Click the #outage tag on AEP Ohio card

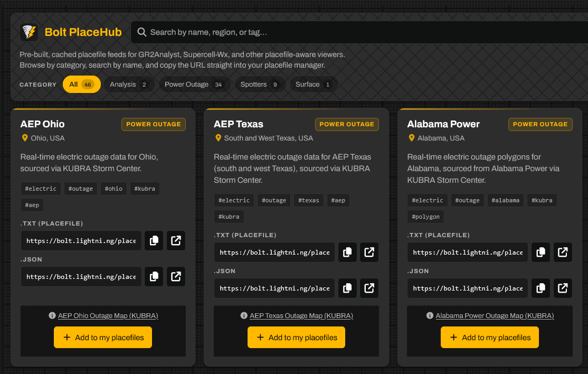click(x=81, y=189)
